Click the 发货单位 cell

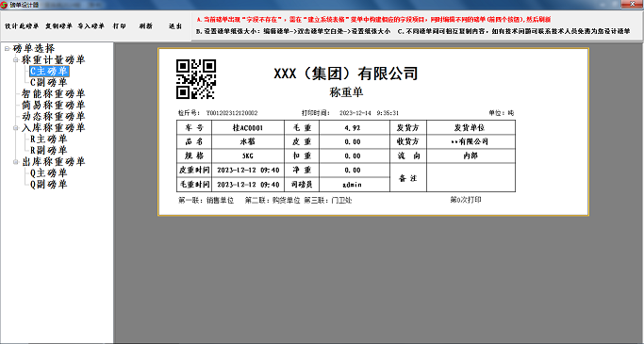(x=471, y=127)
